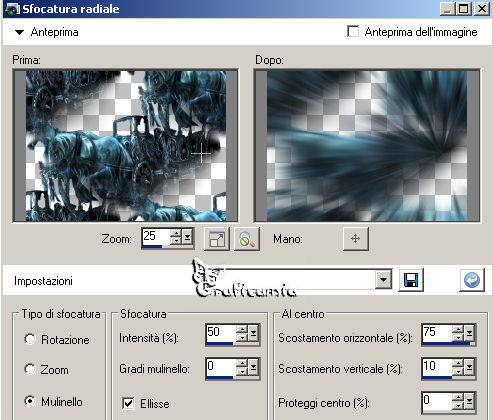Open the Impostazioni presets dropdown

[383, 280]
